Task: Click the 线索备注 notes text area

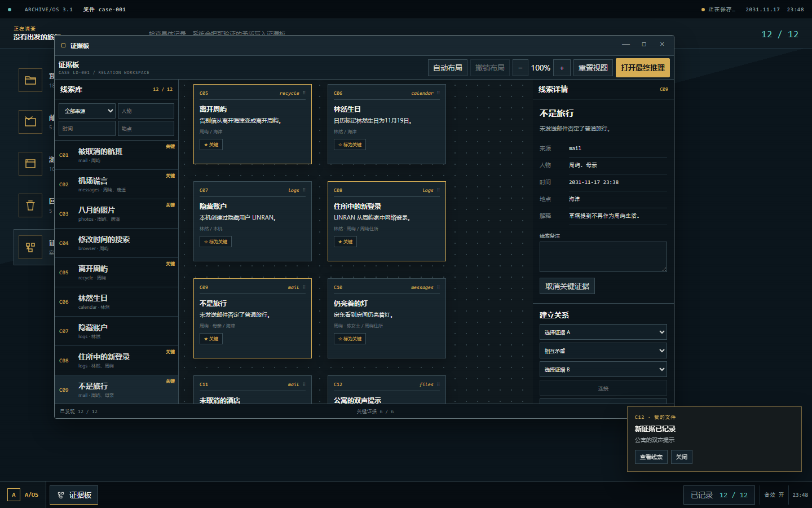Action: (603, 257)
